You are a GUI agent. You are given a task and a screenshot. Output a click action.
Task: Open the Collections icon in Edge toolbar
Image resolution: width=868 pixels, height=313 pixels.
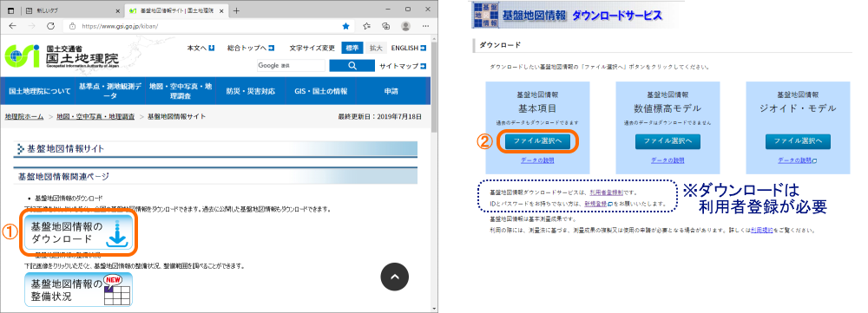[x=386, y=26]
